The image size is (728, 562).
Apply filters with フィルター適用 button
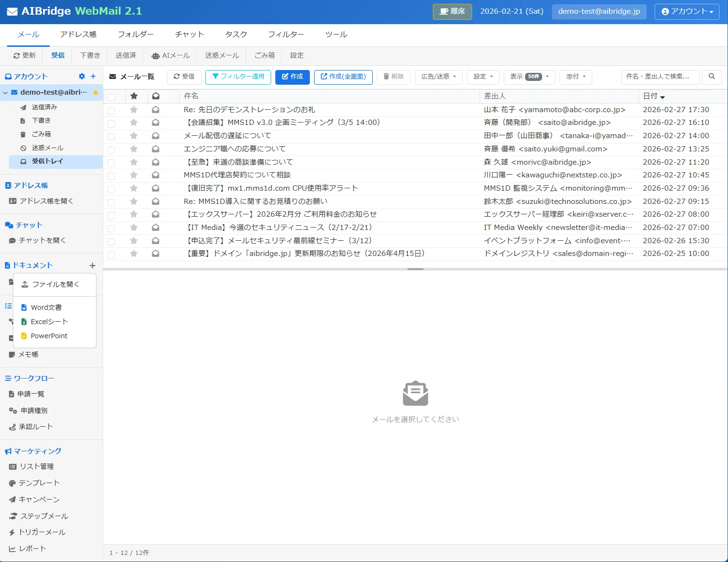click(x=238, y=77)
